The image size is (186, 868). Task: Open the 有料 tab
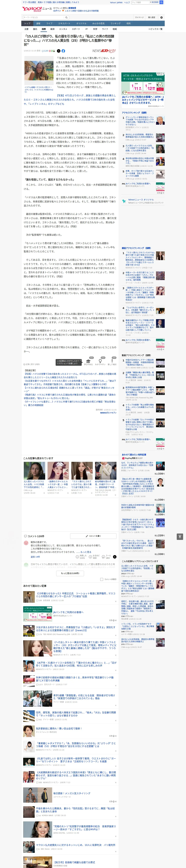(128, 24)
